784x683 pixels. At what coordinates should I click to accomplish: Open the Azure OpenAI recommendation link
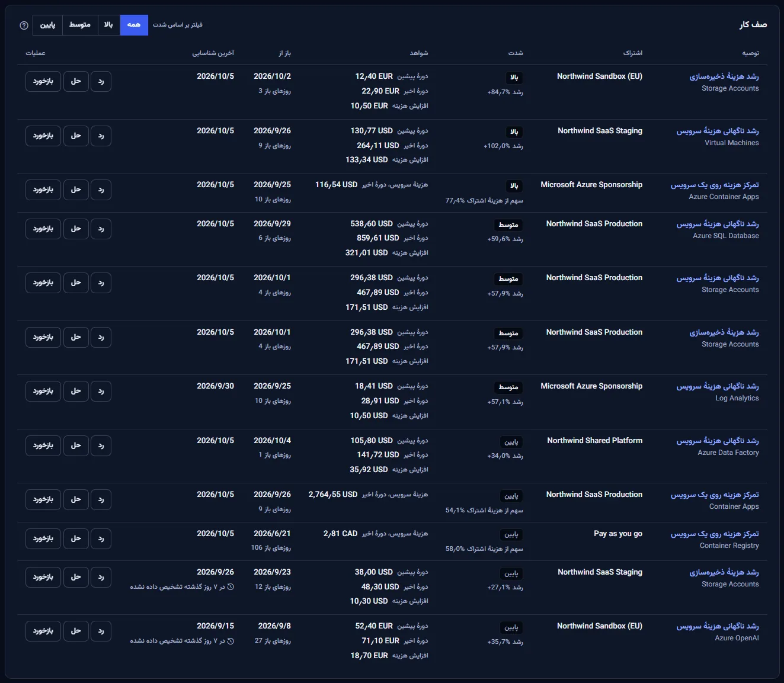click(718, 626)
